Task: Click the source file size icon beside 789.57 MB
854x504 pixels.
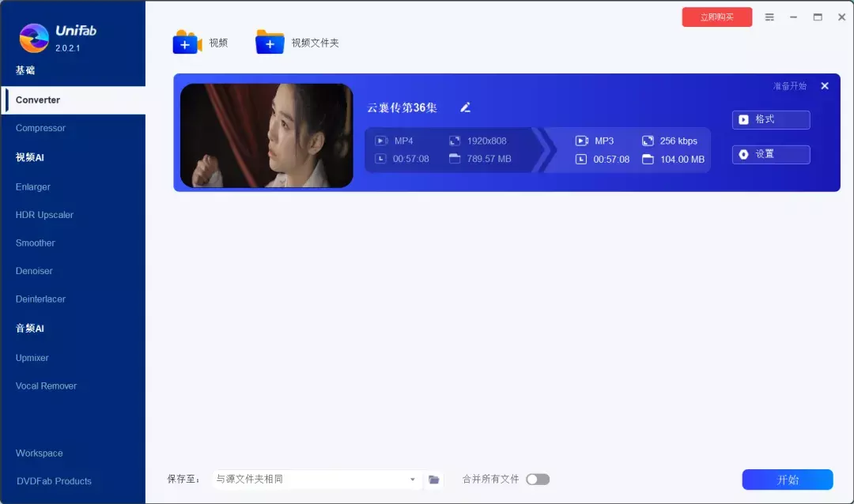Action: tap(454, 159)
